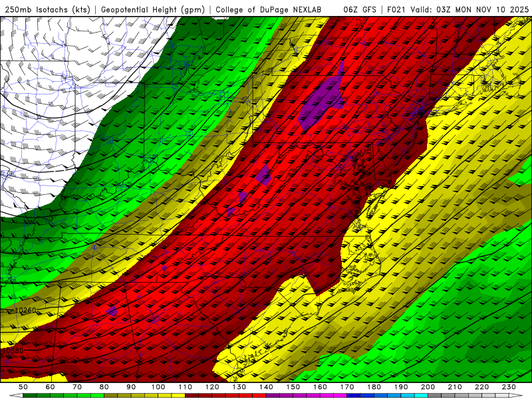The image size is (532, 399).
Task: Click the 140 value on the color scale
Action: [x=266, y=387]
